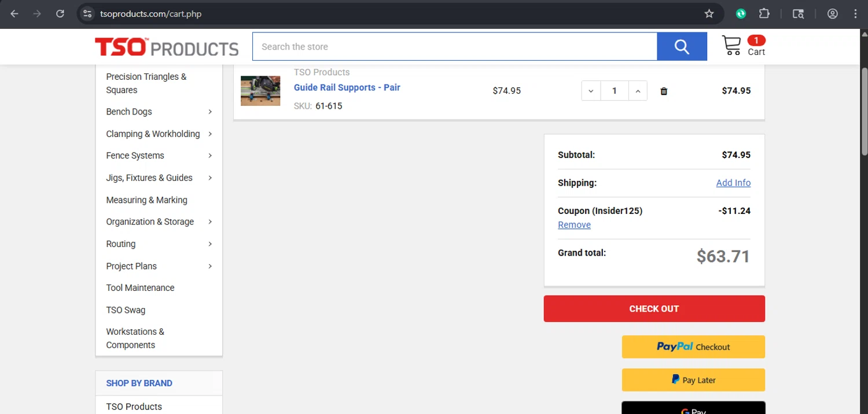Click the red cart count badge
The image size is (868, 414).
pyautogui.click(x=756, y=40)
